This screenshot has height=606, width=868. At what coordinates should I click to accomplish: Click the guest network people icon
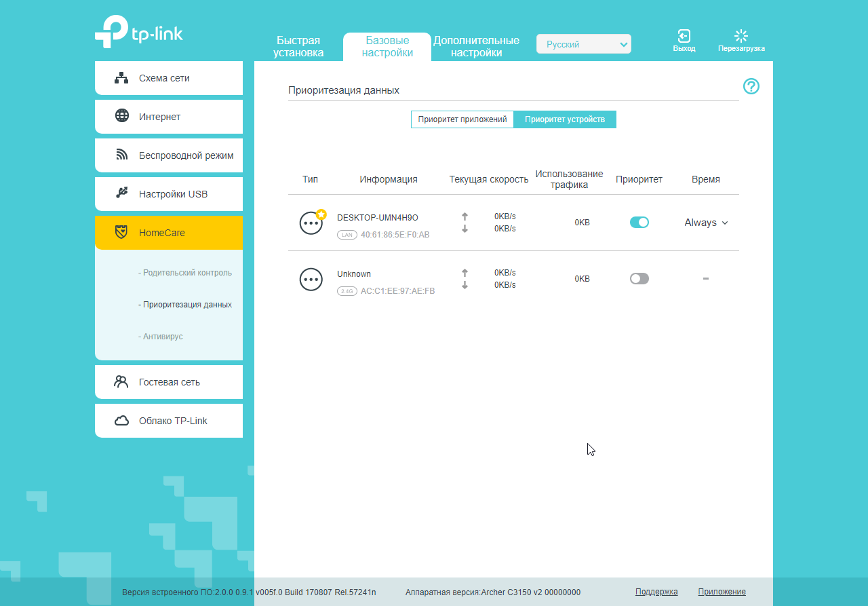(x=121, y=381)
